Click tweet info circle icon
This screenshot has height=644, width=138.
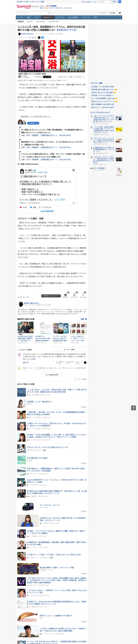tap(73, 203)
